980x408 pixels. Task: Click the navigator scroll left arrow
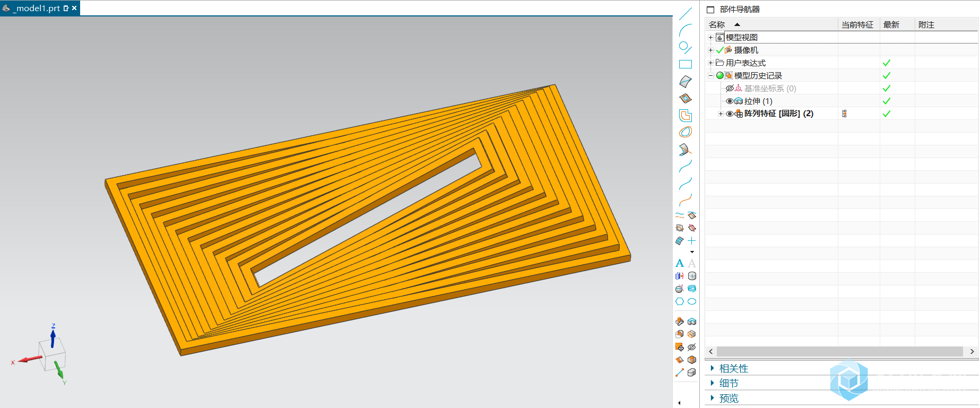point(711,351)
